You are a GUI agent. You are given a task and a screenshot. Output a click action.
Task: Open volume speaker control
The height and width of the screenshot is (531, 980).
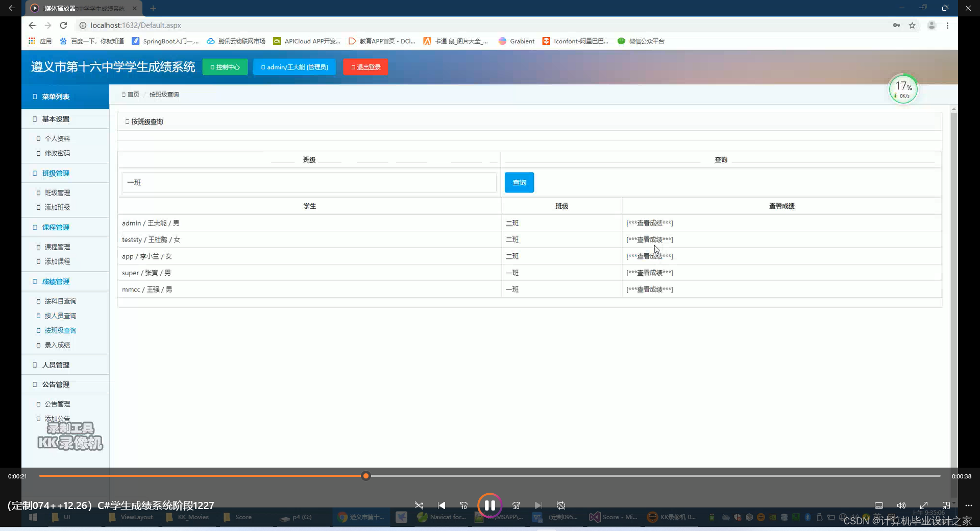901,505
